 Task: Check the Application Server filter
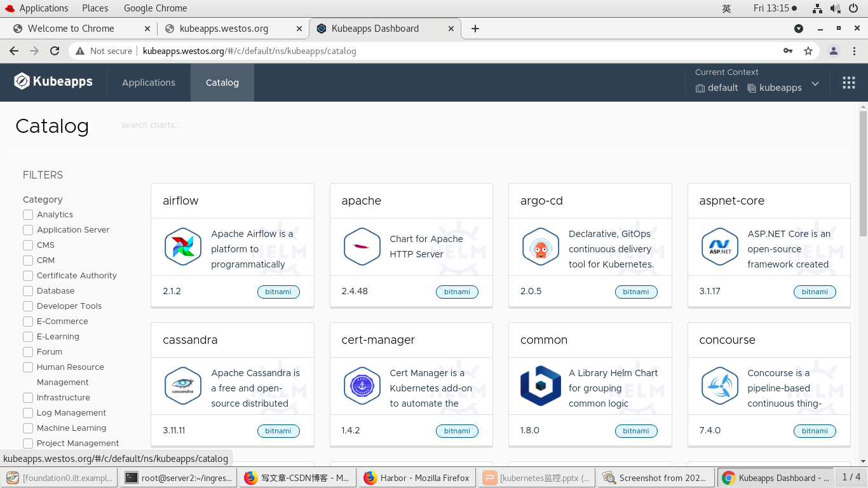tap(28, 230)
